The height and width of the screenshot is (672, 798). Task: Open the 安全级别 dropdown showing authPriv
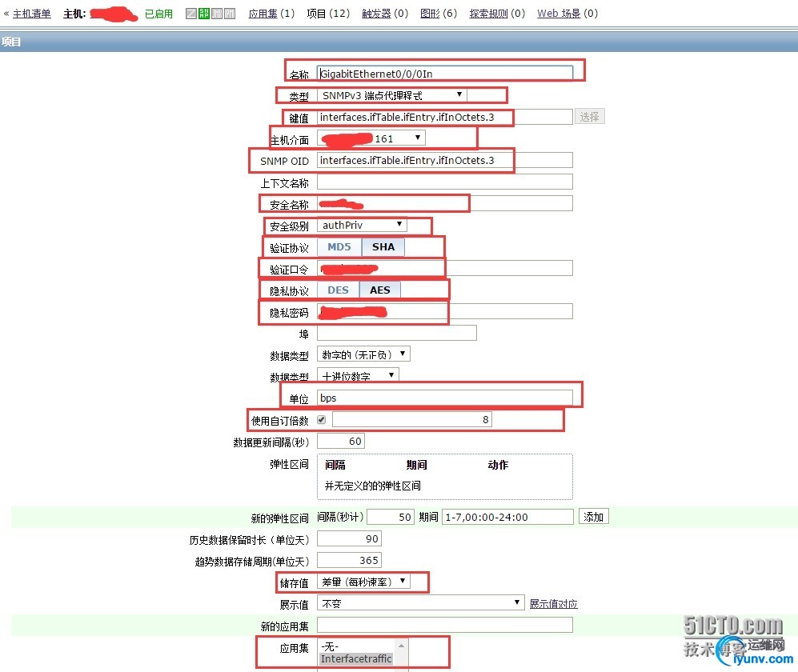pos(362,225)
